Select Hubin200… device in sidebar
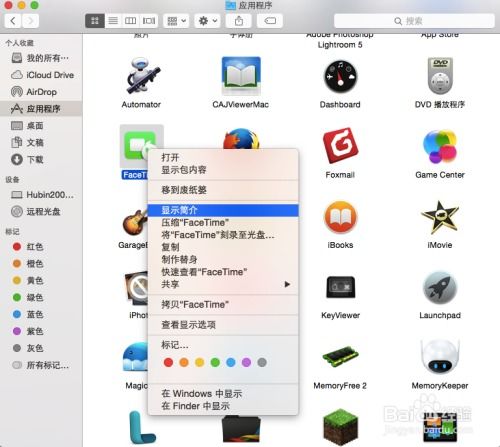Screen dimensions: 500x447 (x=41, y=195)
